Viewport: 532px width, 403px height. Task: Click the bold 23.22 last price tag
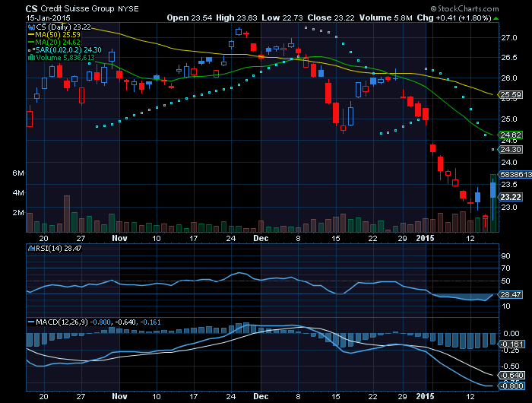pos(511,197)
